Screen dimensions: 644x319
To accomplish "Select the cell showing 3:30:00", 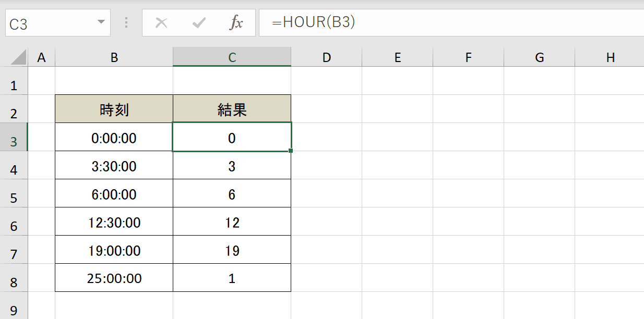I will 113,165.
